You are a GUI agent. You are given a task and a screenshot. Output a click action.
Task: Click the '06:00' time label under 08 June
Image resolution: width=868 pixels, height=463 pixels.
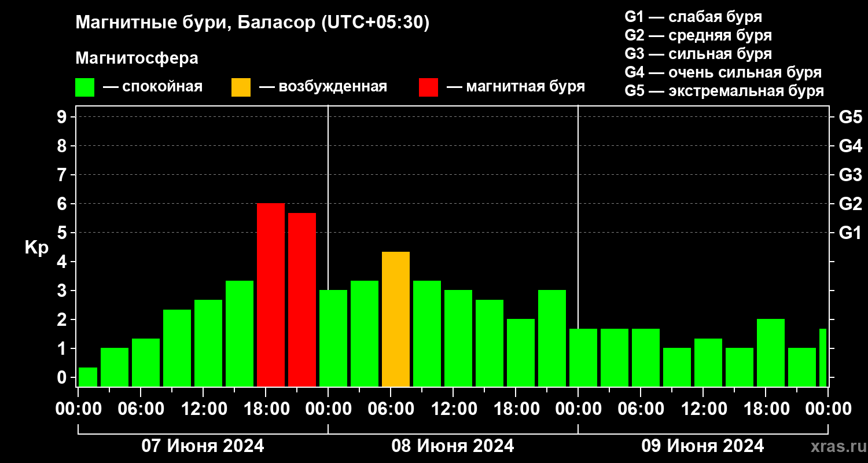[391, 409]
